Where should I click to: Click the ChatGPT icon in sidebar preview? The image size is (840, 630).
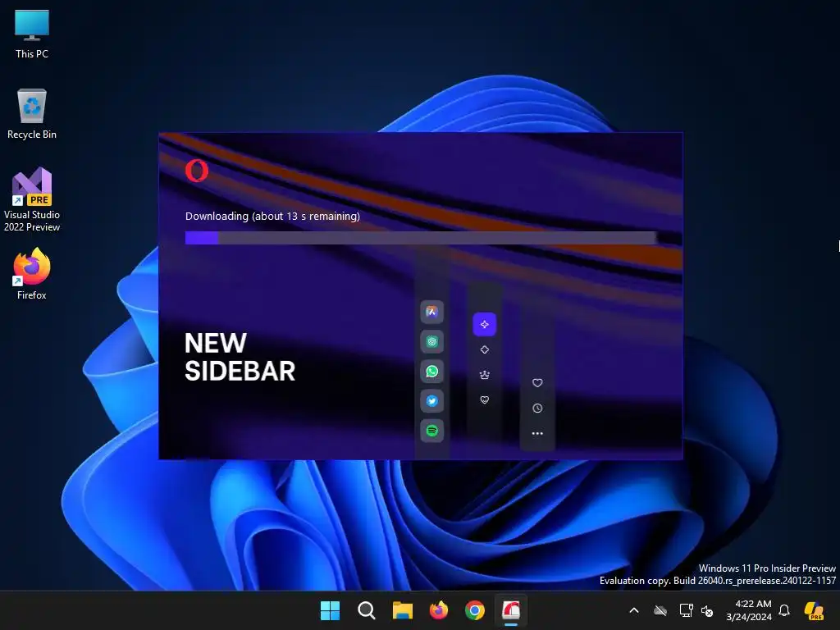431,342
